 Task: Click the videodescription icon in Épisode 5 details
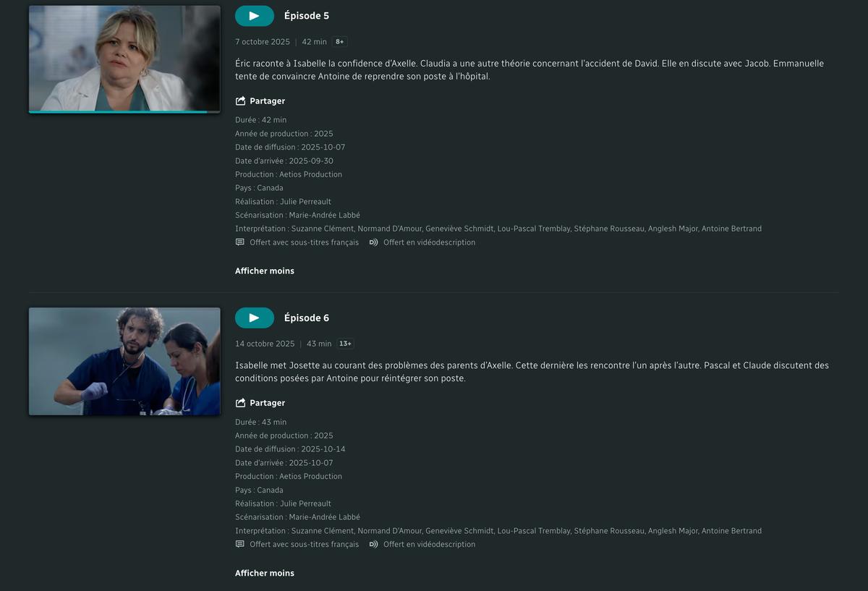pos(373,242)
